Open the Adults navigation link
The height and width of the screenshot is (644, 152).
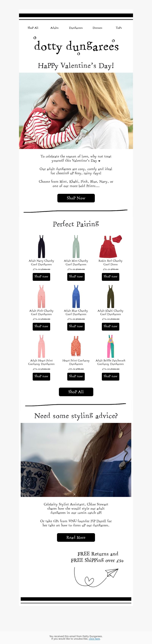click(x=54, y=28)
